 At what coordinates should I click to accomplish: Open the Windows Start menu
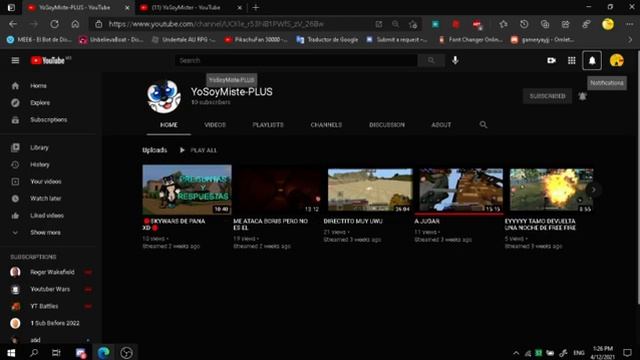11,353
